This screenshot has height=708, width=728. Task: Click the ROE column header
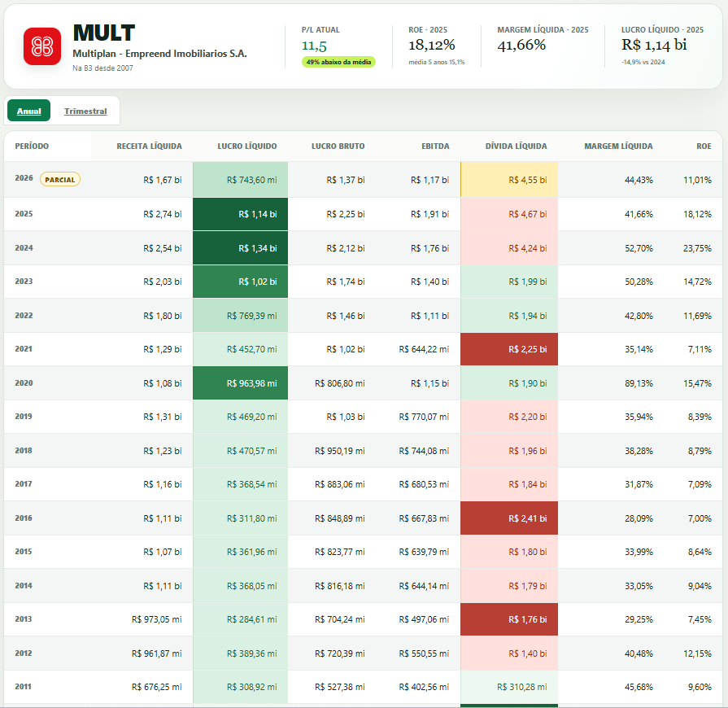tap(704, 146)
